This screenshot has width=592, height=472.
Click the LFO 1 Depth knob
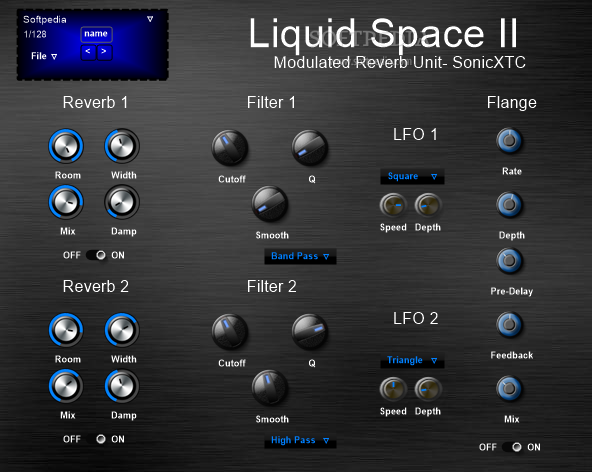point(428,205)
